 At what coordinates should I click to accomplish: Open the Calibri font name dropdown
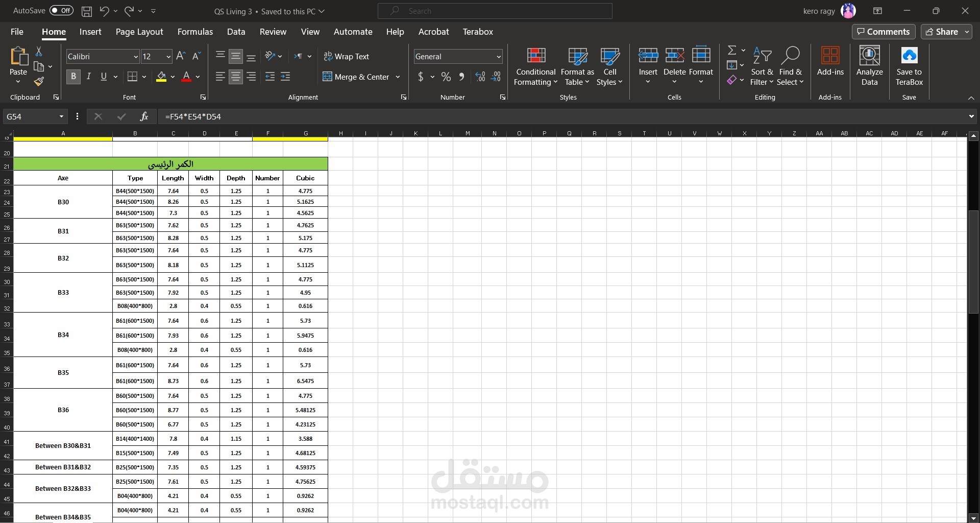[135, 57]
